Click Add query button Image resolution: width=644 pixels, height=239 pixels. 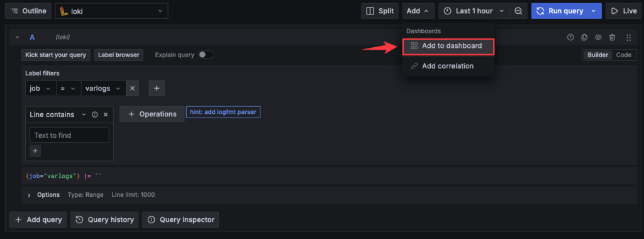point(38,220)
